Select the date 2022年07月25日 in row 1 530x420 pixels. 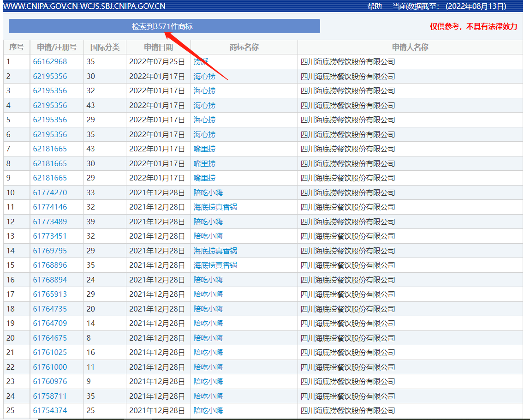pyautogui.click(x=157, y=61)
